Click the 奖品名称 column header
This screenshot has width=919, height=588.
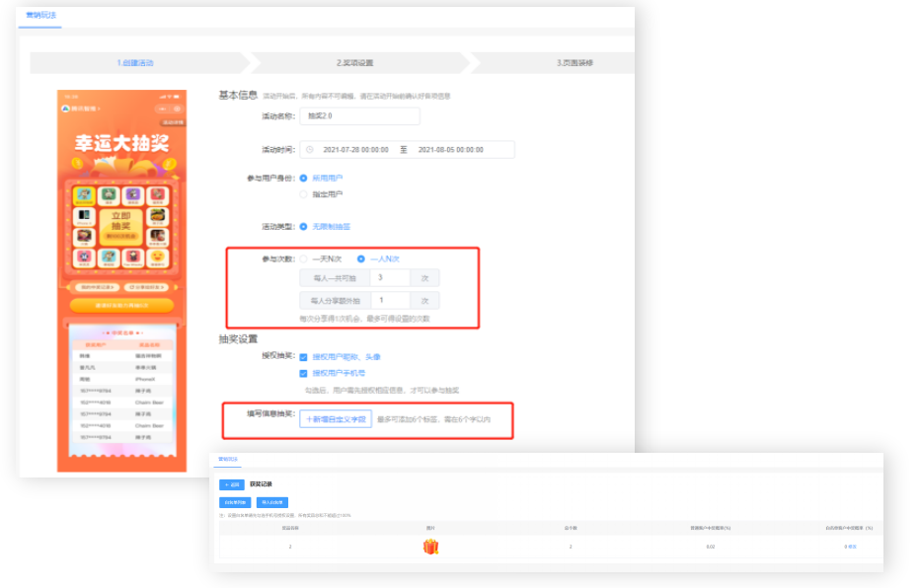[x=290, y=528]
